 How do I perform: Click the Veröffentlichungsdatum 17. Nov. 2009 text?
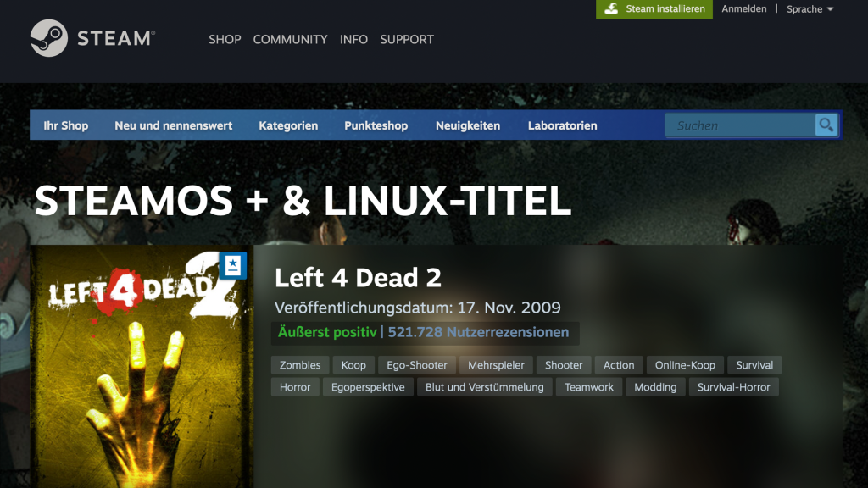point(417,308)
